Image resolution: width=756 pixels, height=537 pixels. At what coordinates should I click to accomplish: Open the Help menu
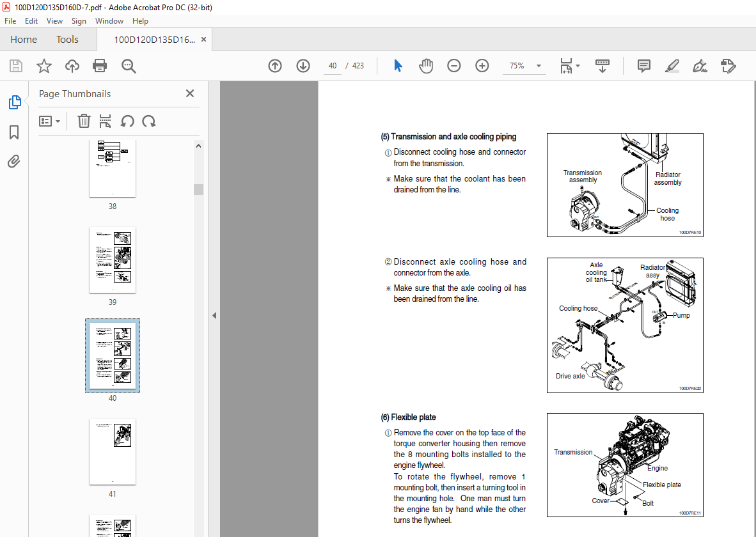140,20
